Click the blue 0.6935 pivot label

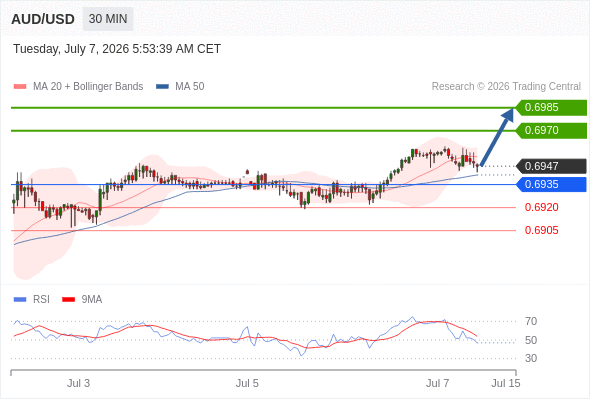pos(551,184)
